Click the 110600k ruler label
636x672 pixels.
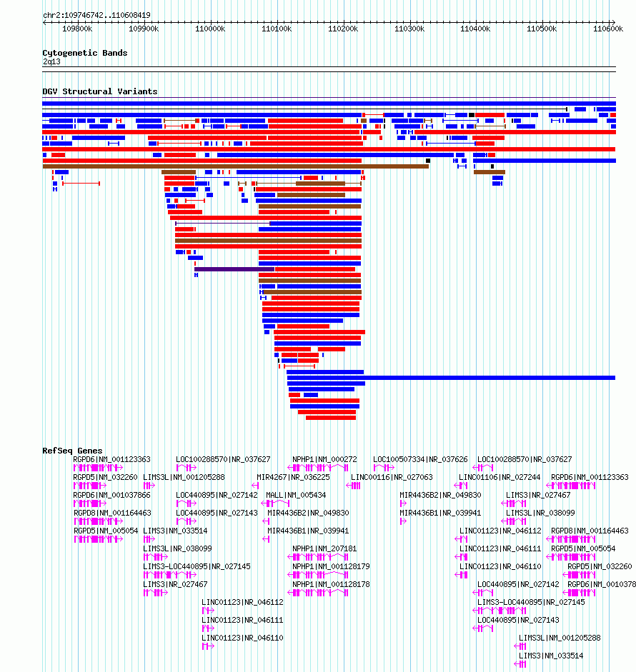click(x=608, y=29)
